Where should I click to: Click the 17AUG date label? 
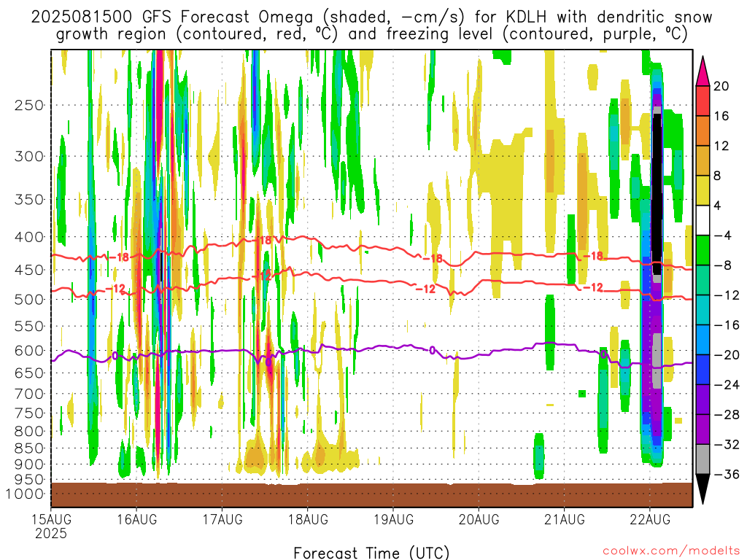point(222,519)
